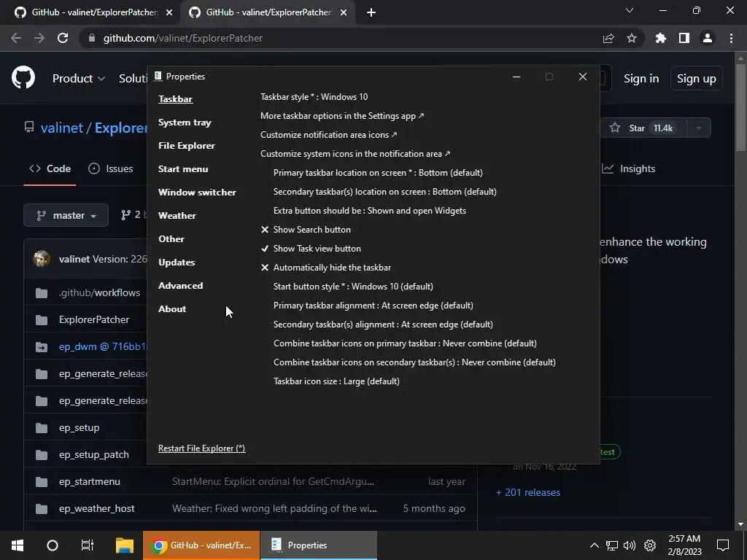
Task: Change Primary taskbar location on screen
Action: coord(378,173)
